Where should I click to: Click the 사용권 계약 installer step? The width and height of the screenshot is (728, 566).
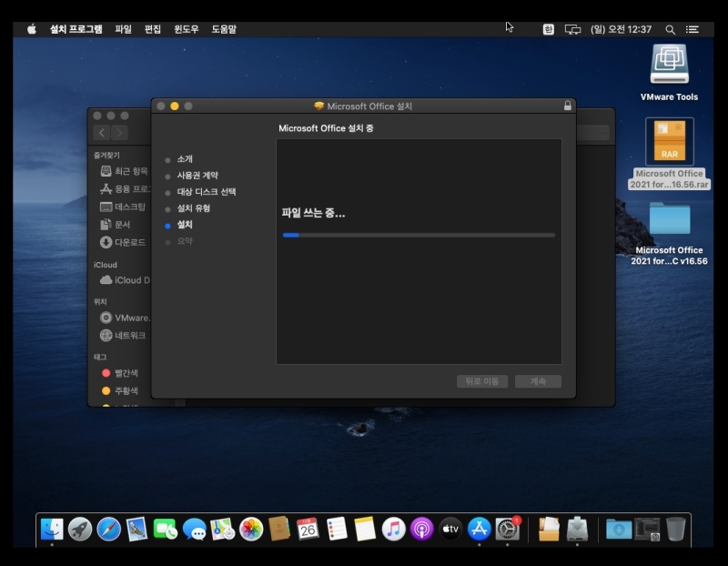[197, 176]
